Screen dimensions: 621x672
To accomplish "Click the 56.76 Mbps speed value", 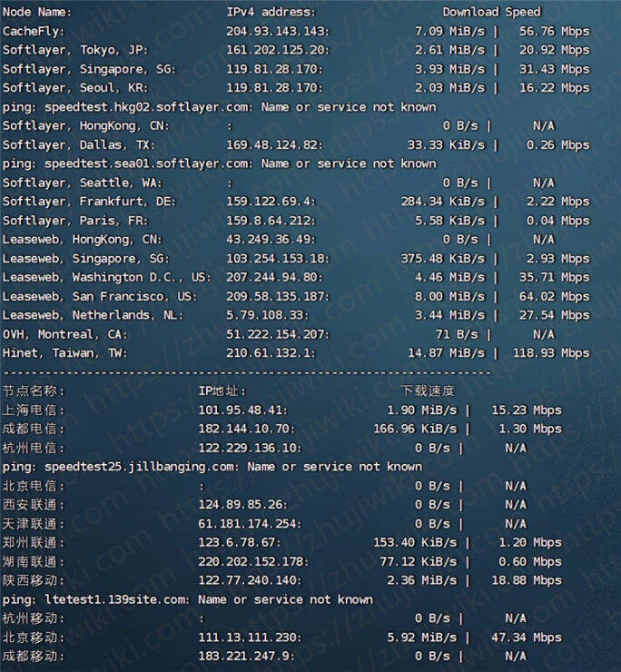I will [x=555, y=31].
